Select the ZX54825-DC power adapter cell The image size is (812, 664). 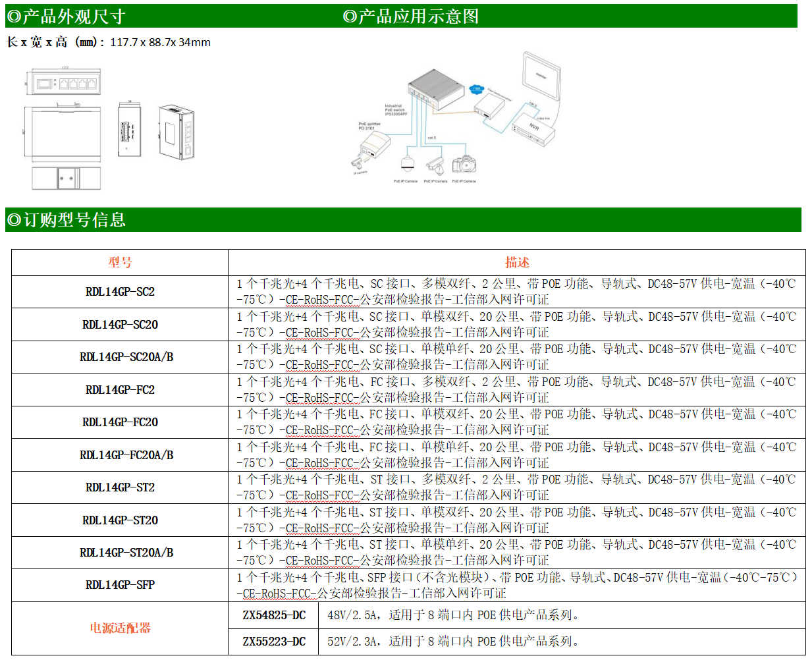click(x=274, y=615)
